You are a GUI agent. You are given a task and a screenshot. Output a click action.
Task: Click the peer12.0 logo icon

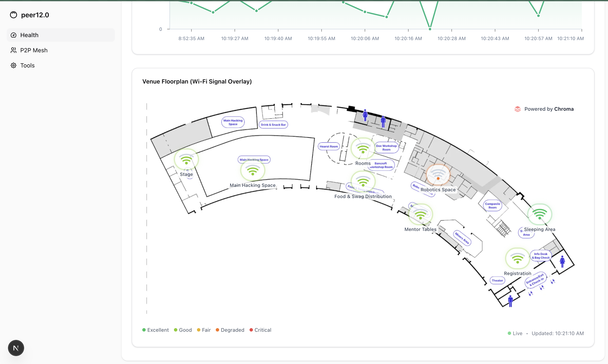[14, 15]
